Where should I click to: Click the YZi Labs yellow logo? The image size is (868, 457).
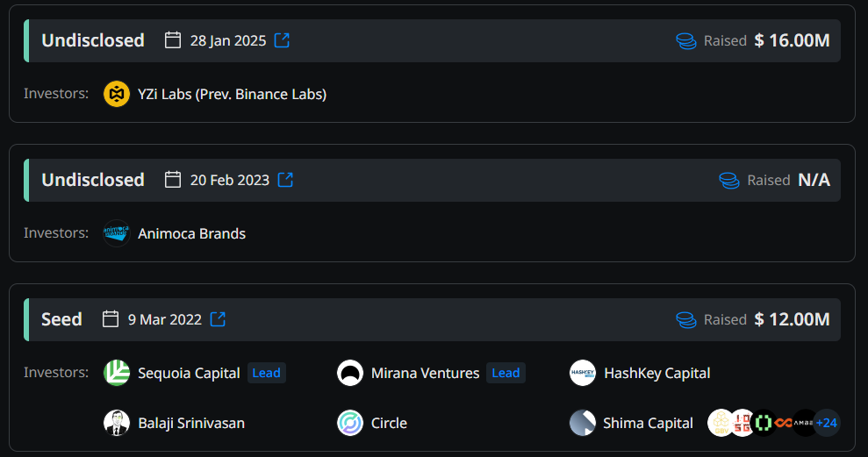tap(117, 94)
